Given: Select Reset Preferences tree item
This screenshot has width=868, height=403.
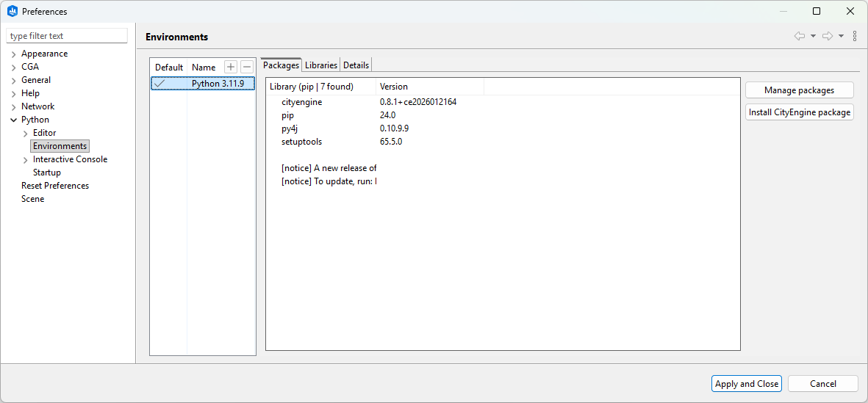Looking at the screenshot, I should point(55,186).
